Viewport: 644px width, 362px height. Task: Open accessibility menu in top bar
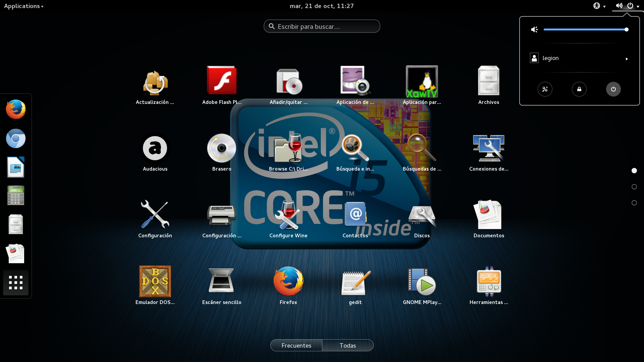click(x=599, y=6)
